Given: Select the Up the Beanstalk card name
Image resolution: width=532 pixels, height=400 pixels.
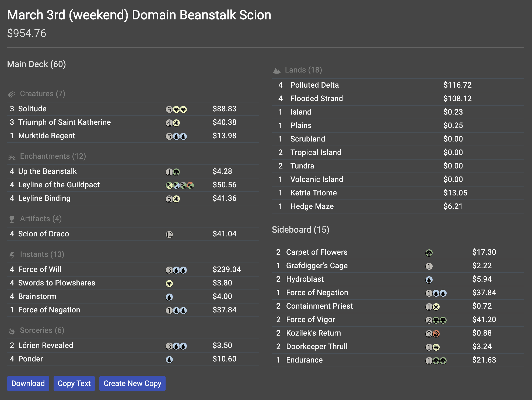Looking at the screenshot, I should coord(47,171).
